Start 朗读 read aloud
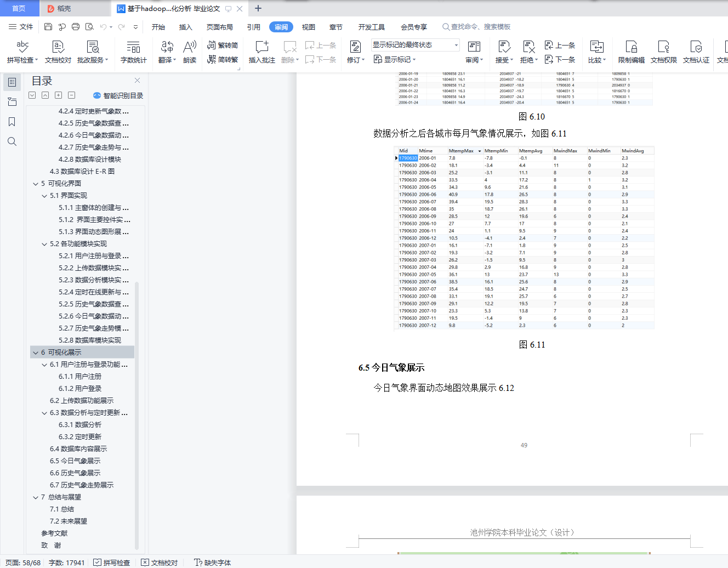Viewport: 728px width, 568px height. [x=190, y=52]
